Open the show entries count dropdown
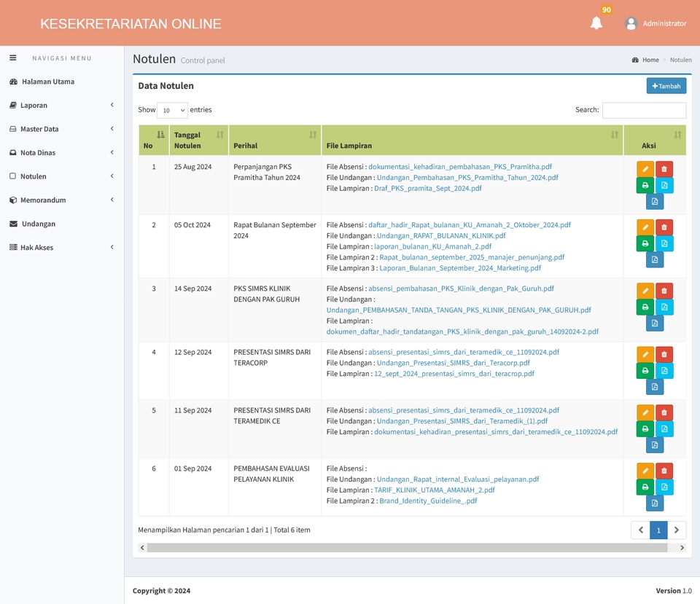The width and height of the screenshot is (700, 604). tap(172, 110)
